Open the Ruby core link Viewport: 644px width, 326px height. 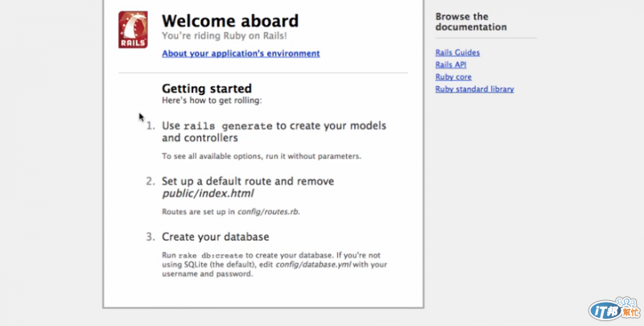453,76
